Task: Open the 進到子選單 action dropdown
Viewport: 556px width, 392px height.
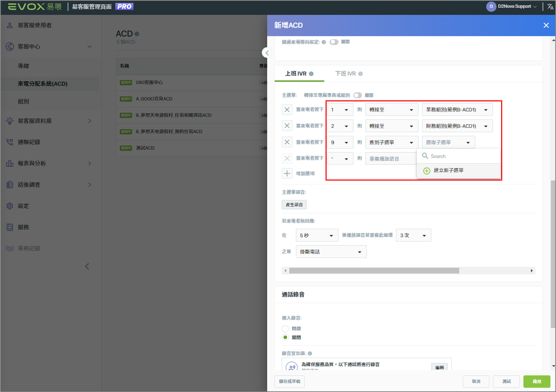Action: [x=391, y=142]
